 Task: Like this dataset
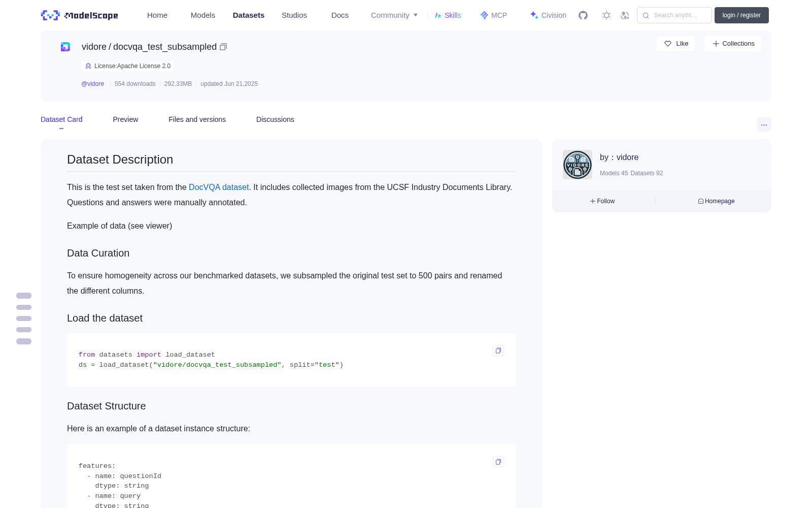tap(675, 44)
